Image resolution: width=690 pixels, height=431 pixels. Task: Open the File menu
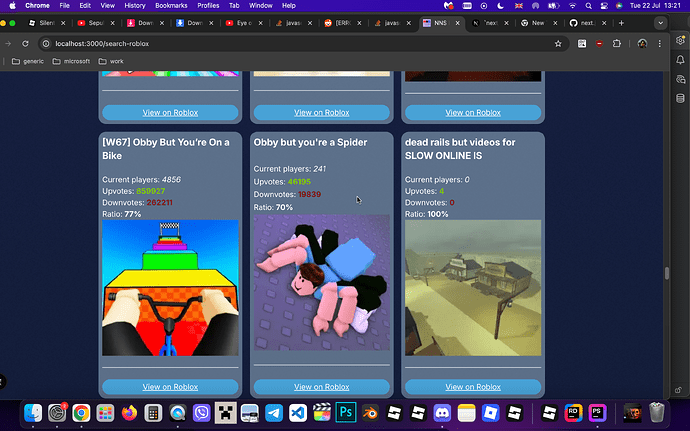click(64, 6)
